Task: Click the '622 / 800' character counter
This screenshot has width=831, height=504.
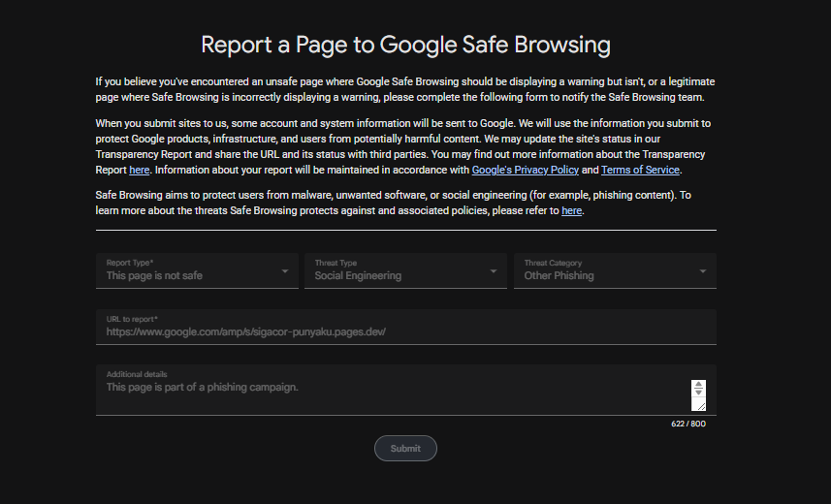Action: (x=688, y=424)
